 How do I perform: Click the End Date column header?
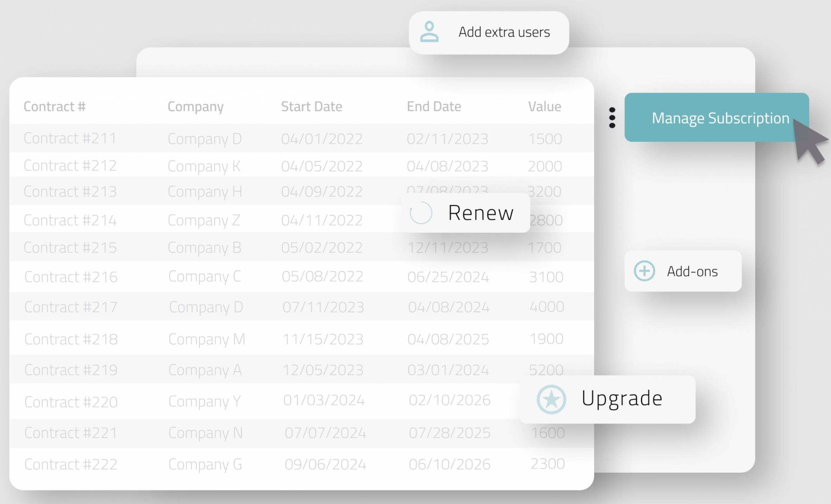pos(434,107)
